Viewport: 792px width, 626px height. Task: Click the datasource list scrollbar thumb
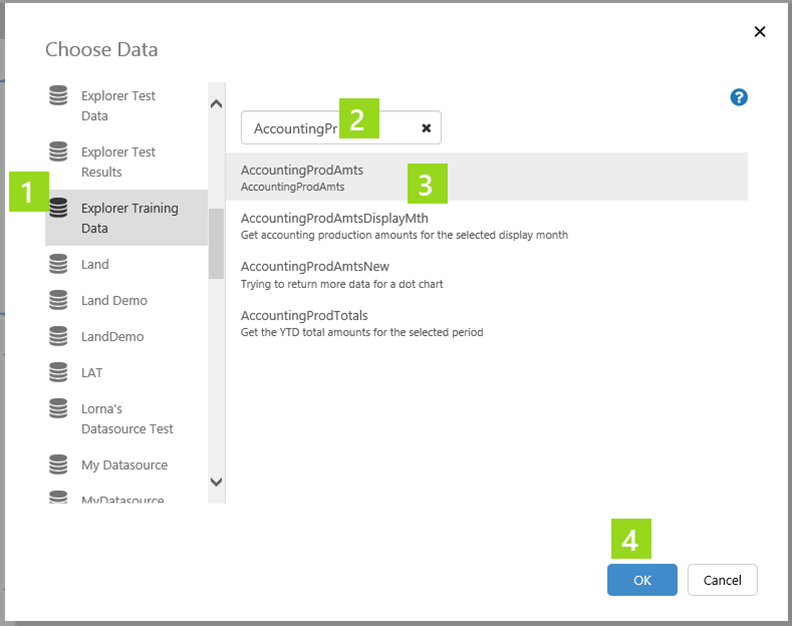pos(216,243)
